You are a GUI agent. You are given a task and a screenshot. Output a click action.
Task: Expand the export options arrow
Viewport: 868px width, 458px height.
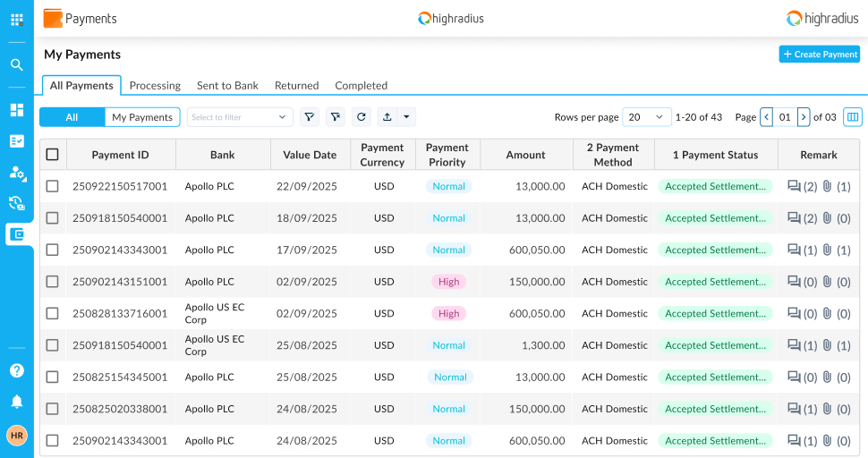[406, 117]
